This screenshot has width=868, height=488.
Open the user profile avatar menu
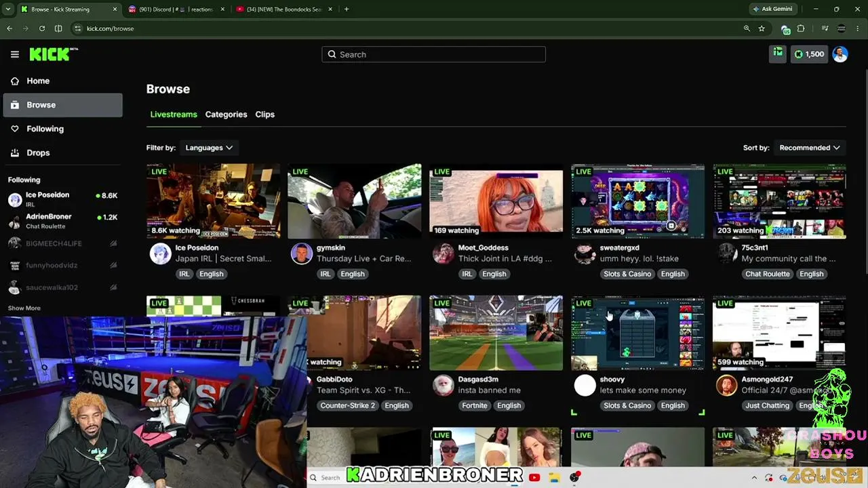point(840,54)
